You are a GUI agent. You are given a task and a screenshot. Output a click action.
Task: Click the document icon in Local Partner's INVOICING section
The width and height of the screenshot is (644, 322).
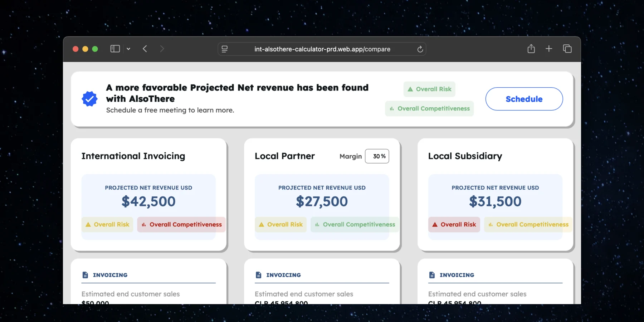pos(259,275)
